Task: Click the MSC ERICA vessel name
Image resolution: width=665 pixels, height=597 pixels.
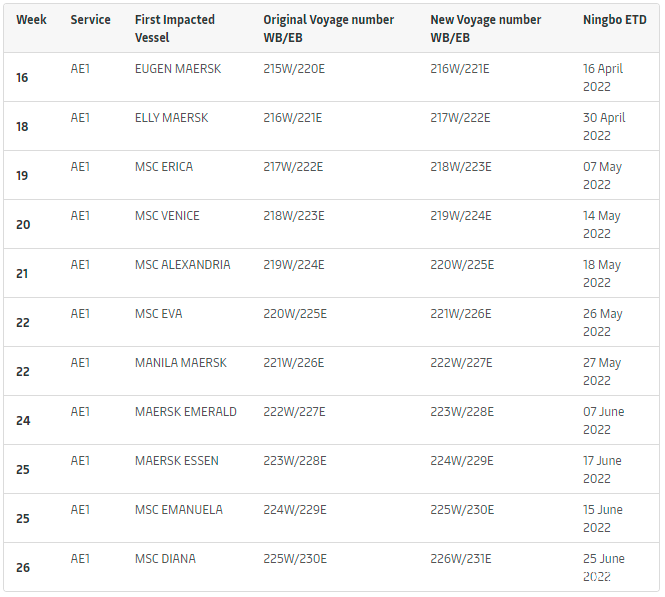Action: point(164,167)
